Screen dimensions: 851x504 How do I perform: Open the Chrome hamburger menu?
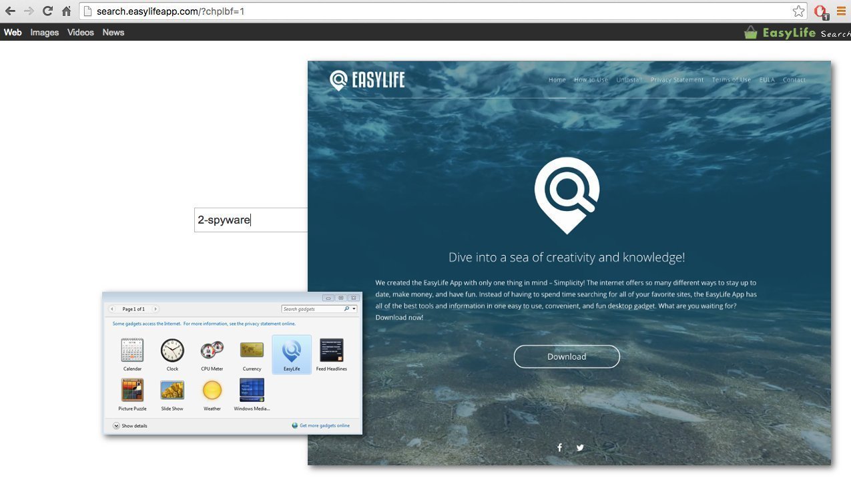[841, 11]
